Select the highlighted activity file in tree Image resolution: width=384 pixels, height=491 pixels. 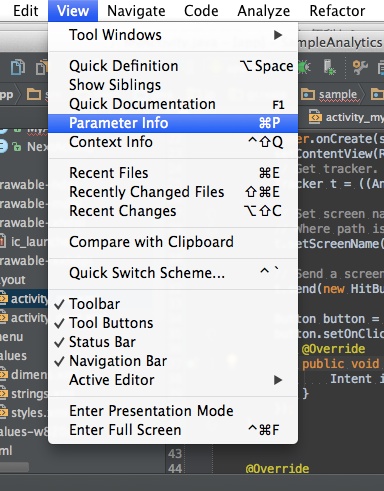coord(23,299)
